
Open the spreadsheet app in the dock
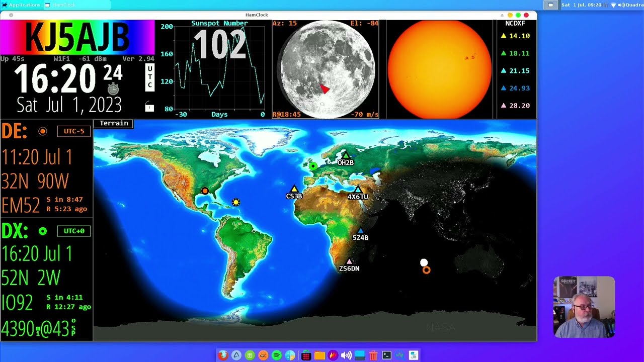(x=250, y=355)
